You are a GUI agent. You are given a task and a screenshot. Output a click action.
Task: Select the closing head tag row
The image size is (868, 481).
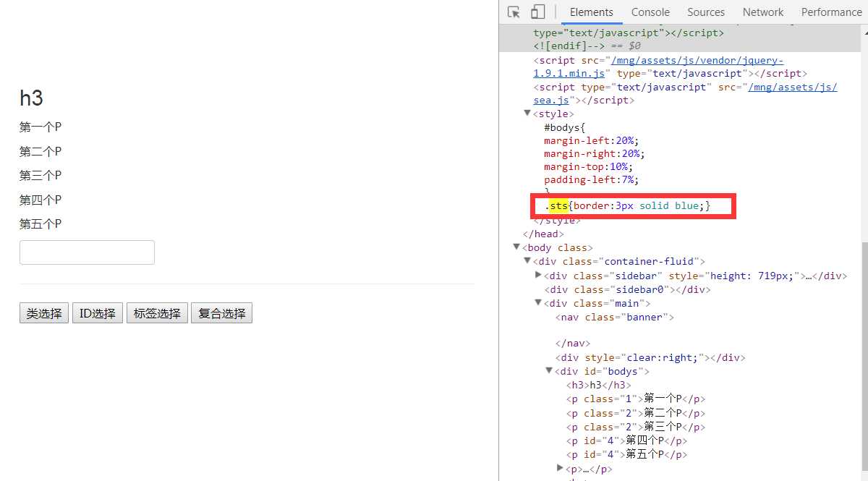(543, 234)
